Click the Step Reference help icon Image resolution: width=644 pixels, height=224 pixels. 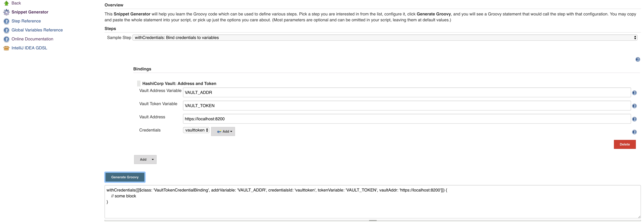[6, 21]
